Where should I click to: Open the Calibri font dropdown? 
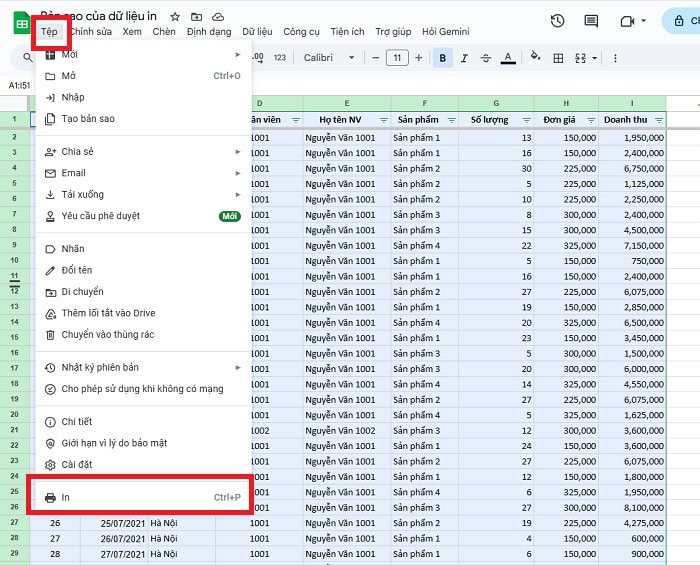click(329, 58)
